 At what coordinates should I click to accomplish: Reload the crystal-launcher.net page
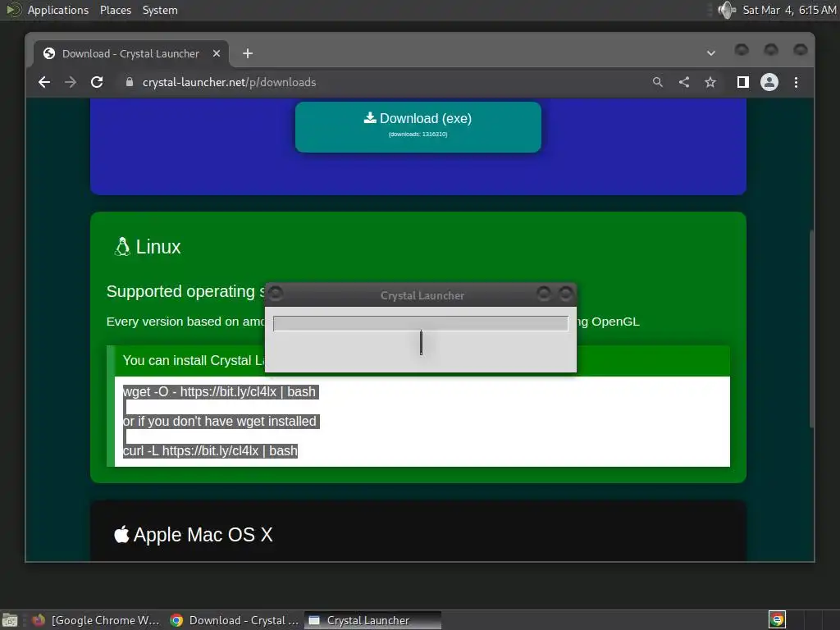pyautogui.click(x=97, y=82)
